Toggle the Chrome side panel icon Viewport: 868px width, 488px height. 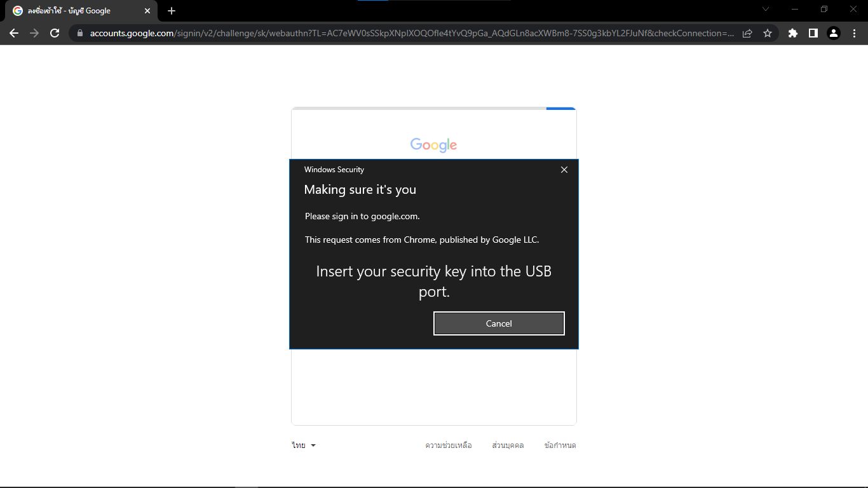click(813, 33)
